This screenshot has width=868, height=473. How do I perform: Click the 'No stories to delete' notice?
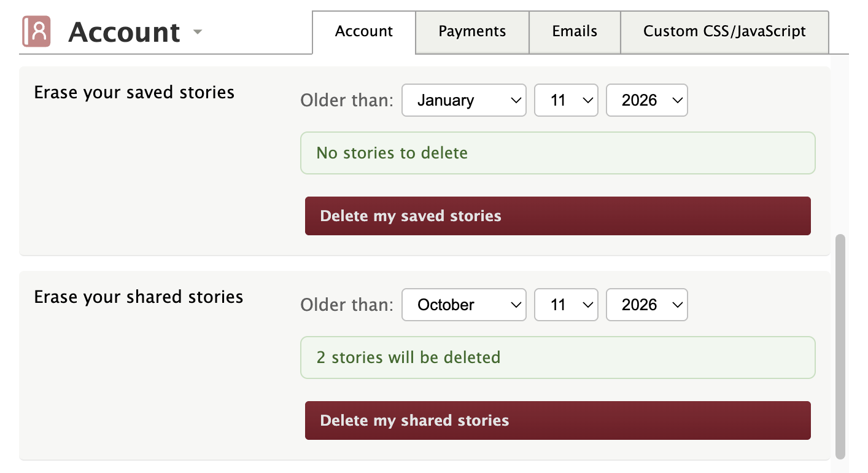pyautogui.click(x=557, y=153)
